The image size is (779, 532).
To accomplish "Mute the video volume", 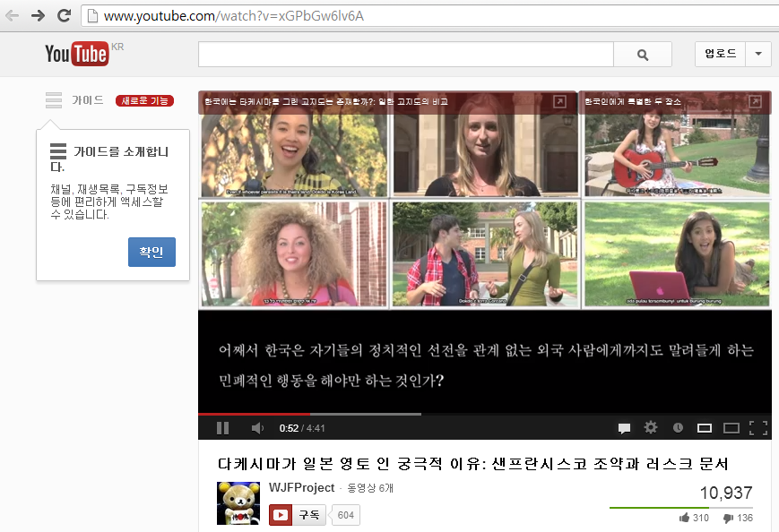I will coord(257,428).
